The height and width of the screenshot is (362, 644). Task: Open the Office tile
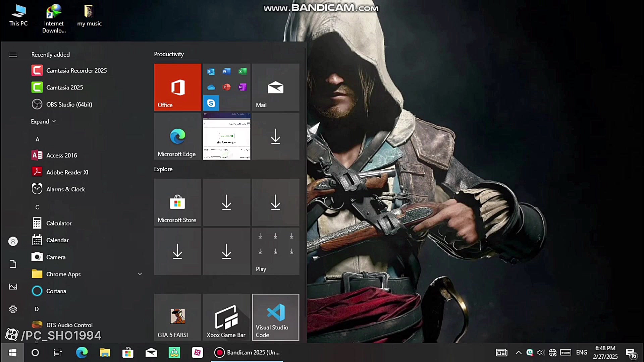point(177,87)
